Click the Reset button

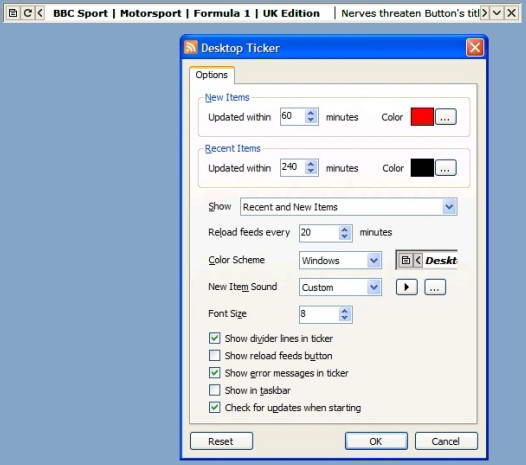(x=221, y=441)
